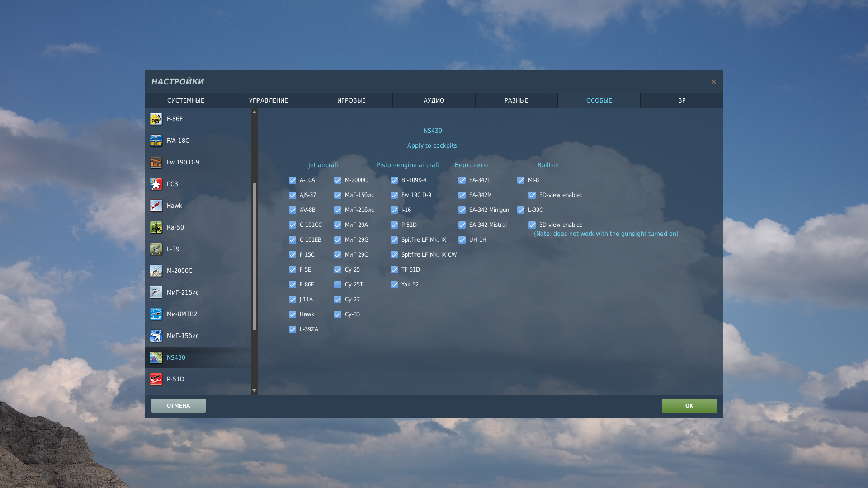The image size is (868, 488).
Task: Uncheck the Су-33 checkbox
Action: click(x=338, y=314)
